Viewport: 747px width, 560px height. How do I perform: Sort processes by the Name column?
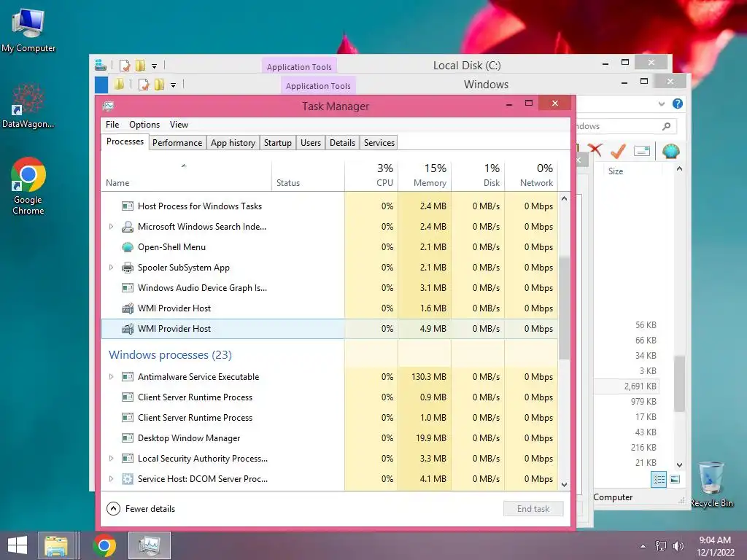click(186, 176)
